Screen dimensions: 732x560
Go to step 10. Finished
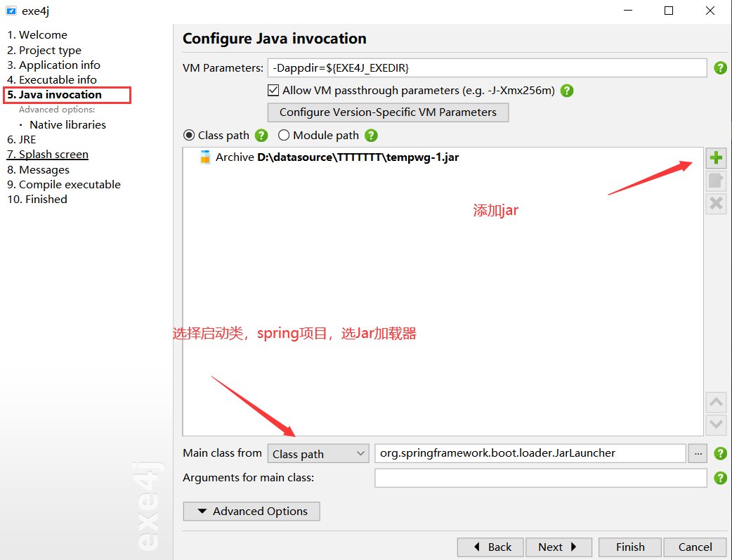pos(37,200)
